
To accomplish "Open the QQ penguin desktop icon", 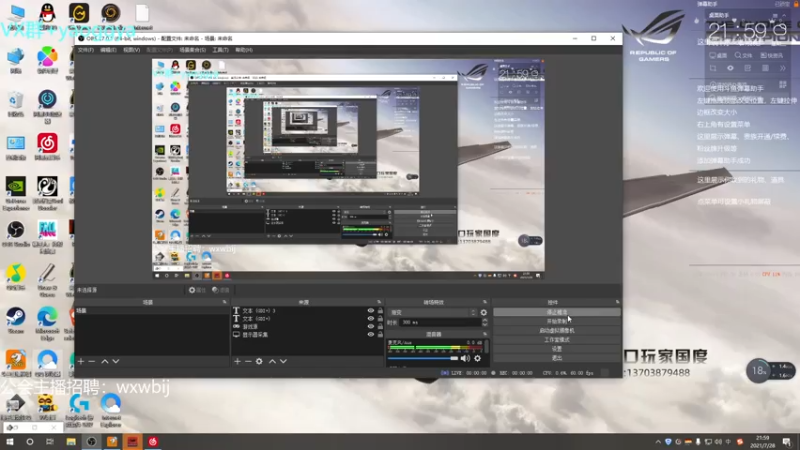I will [x=47, y=15].
